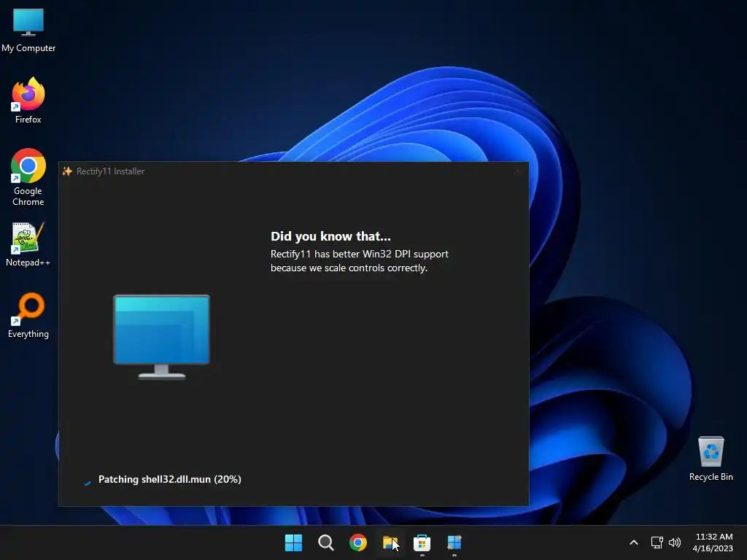The height and width of the screenshot is (560, 747).
Task: Close the Rectify11 Installer window
Action: [517, 171]
